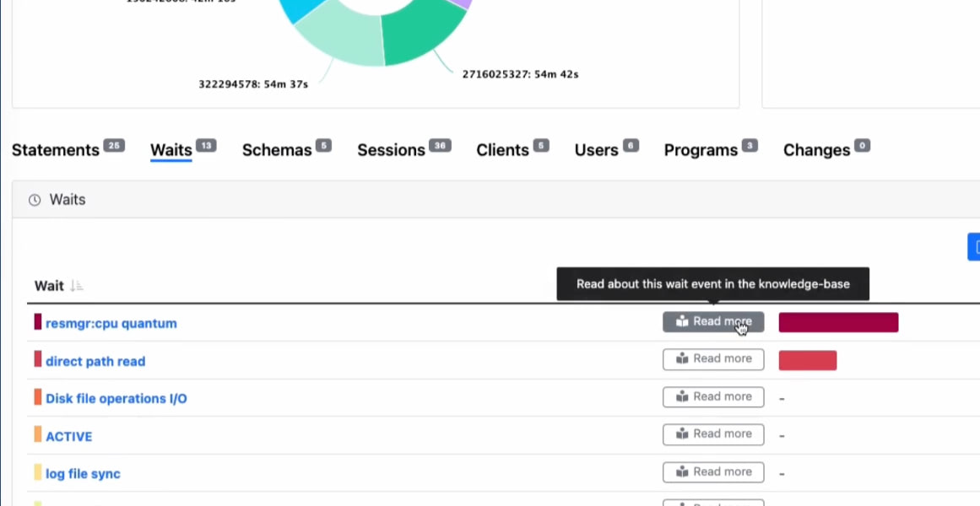Click the clock icon in Waits panel header
This screenshot has width=980, height=506.
35,201
